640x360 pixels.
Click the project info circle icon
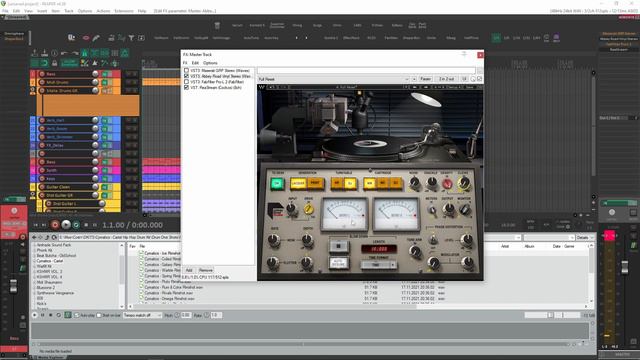point(54,53)
